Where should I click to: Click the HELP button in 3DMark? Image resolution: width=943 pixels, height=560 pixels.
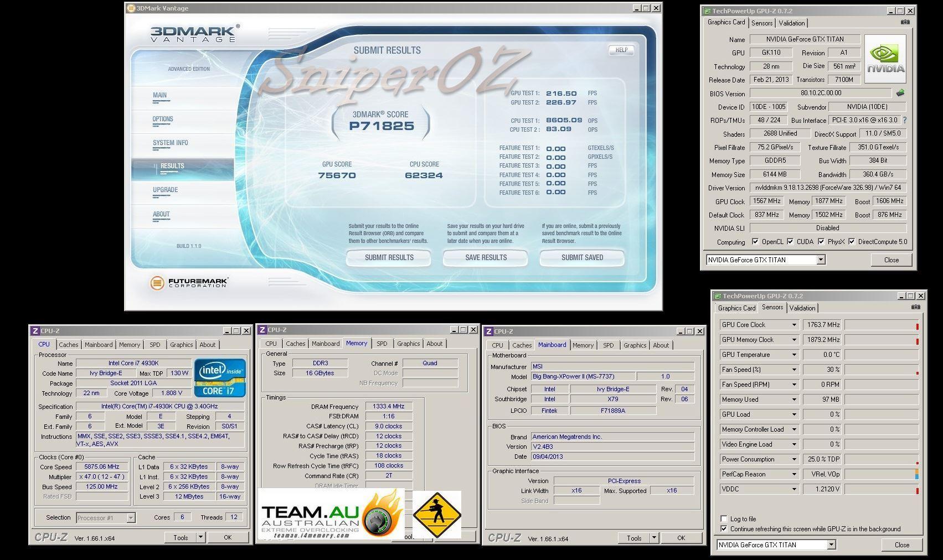pyautogui.click(x=621, y=50)
